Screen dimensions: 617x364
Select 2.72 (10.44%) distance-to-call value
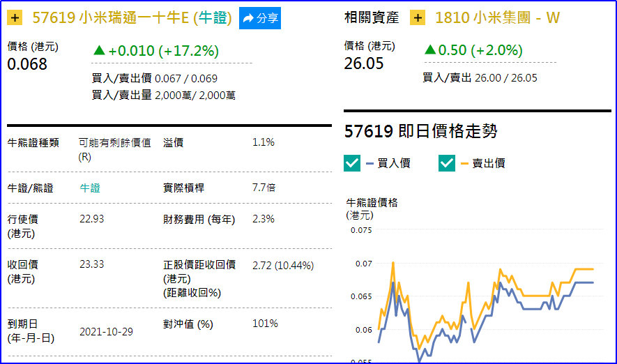283,265
